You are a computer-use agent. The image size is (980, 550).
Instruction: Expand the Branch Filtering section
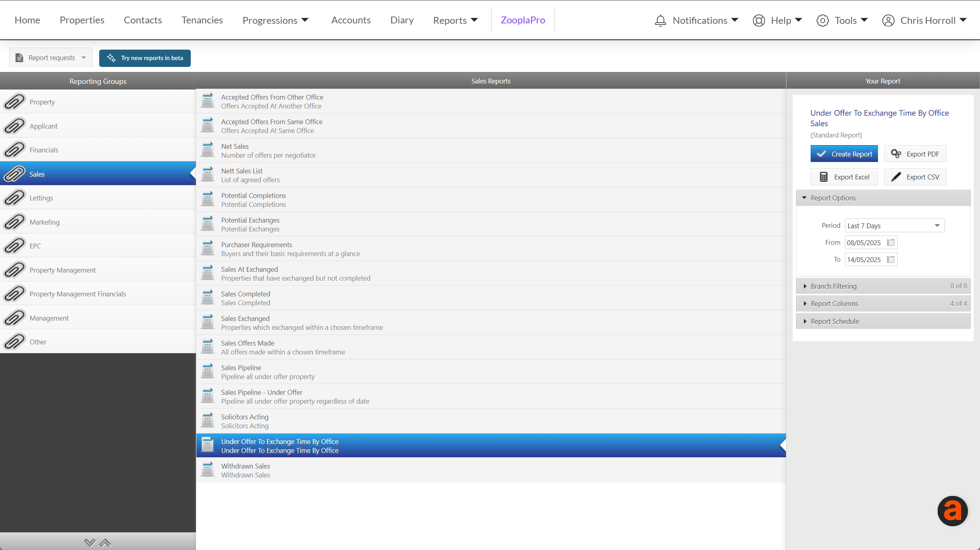(883, 286)
